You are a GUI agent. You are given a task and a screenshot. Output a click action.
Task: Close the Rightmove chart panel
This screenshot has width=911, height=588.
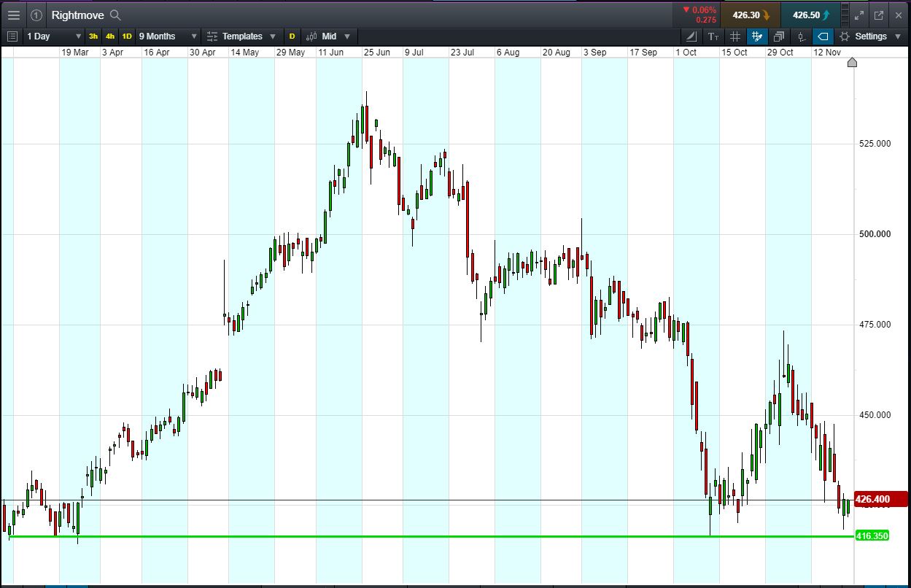(x=899, y=15)
